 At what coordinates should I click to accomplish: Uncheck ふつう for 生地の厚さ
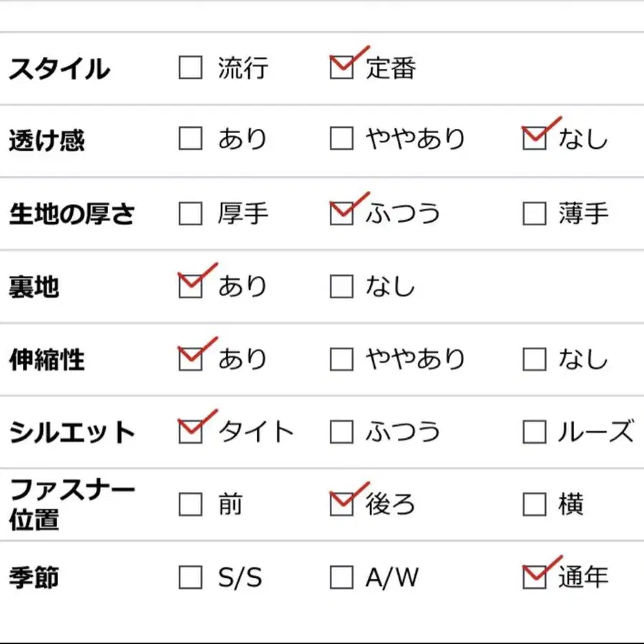point(341,213)
